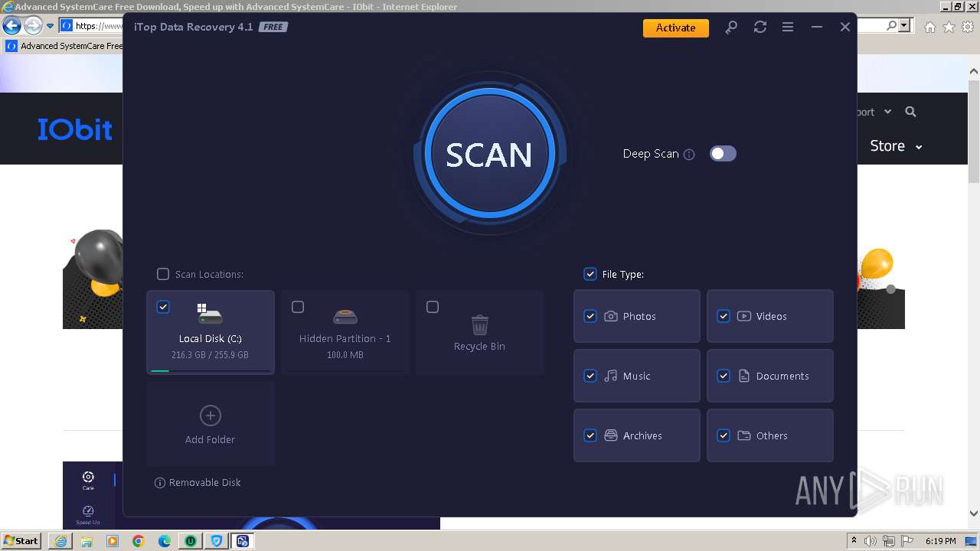Open File Explorer from taskbar

[87, 541]
